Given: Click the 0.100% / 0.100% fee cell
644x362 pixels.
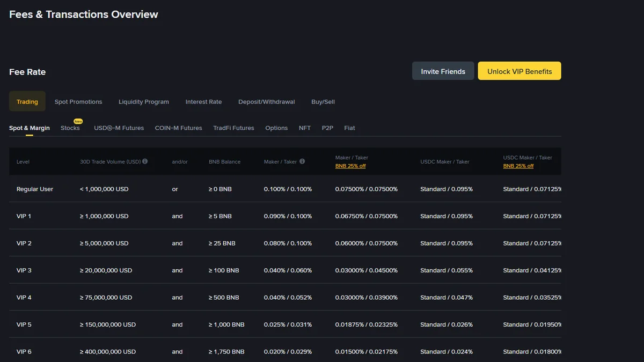Looking at the screenshot, I should point(288,189).
